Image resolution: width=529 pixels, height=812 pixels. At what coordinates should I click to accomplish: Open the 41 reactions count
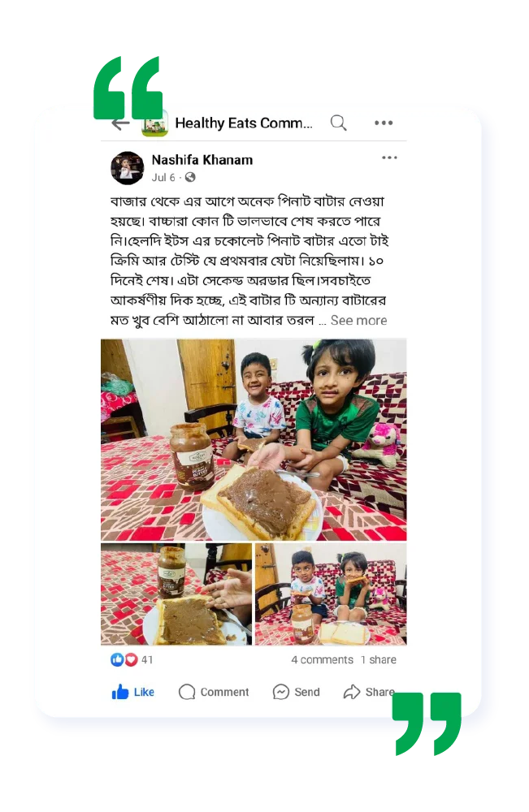pyautogui.click(x=147, y=659)
